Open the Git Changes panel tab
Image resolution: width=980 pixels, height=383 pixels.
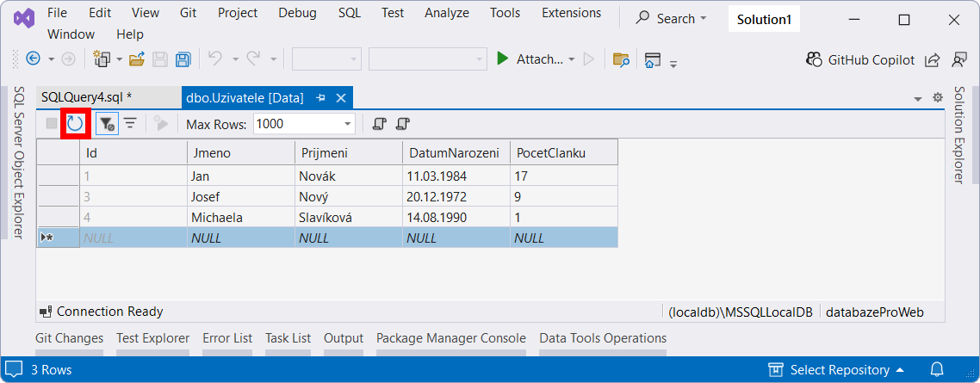click(70, 338)
